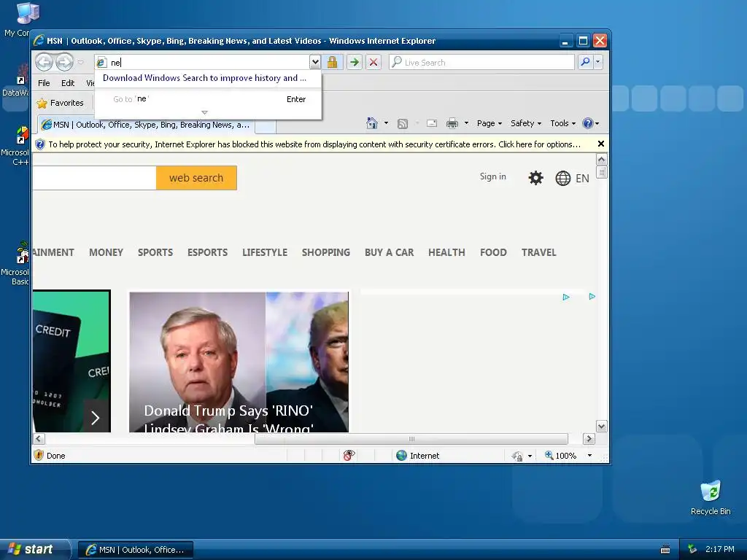
Task: Click the MSN web search text field
Action: point(94,178)
